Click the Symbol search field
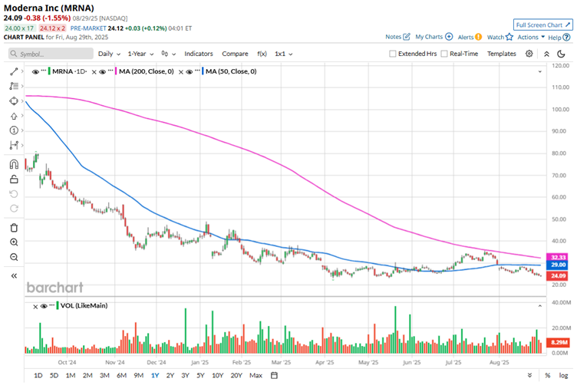 51,54
